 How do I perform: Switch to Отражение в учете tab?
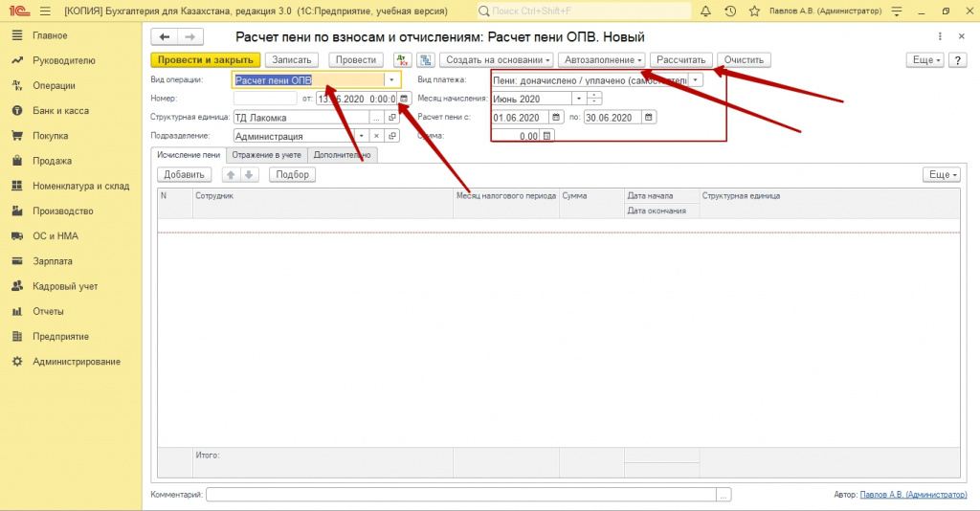click(266, 155)
